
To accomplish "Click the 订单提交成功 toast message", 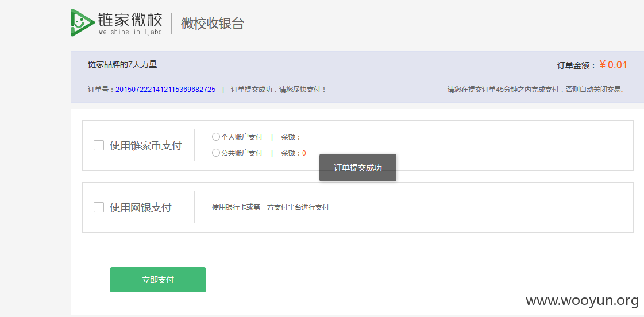I will [x=358, y=168].
